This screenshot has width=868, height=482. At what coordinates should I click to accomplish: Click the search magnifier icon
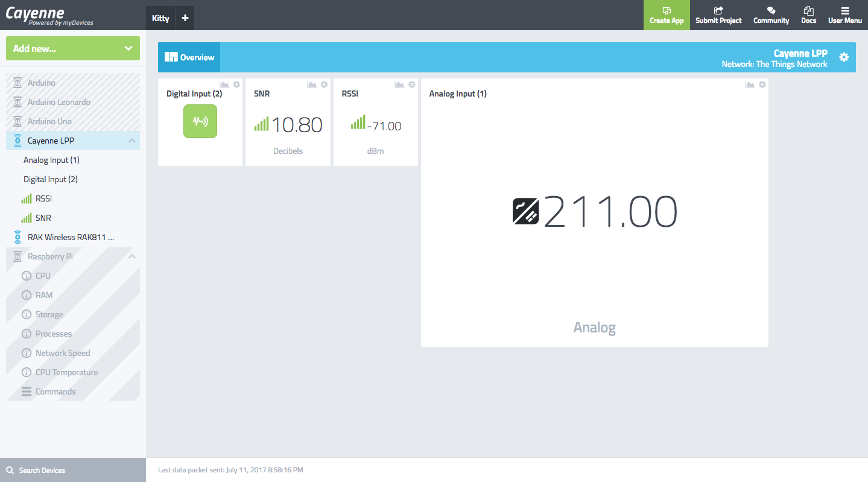10,470
